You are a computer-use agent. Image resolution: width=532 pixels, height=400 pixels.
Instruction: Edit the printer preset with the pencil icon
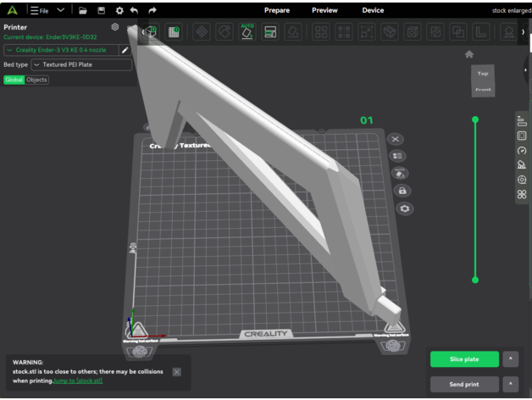point(125,50)
